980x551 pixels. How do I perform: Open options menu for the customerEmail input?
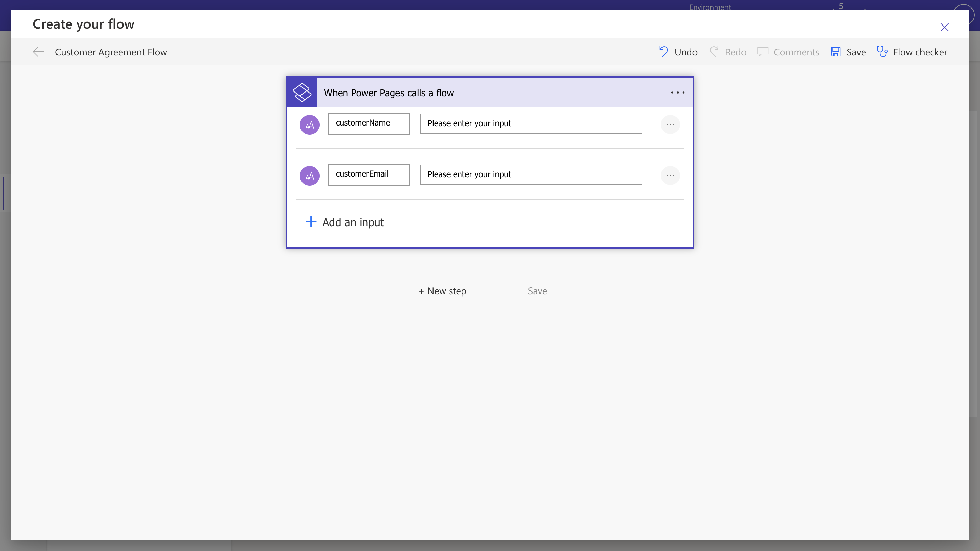coord(670,175)
